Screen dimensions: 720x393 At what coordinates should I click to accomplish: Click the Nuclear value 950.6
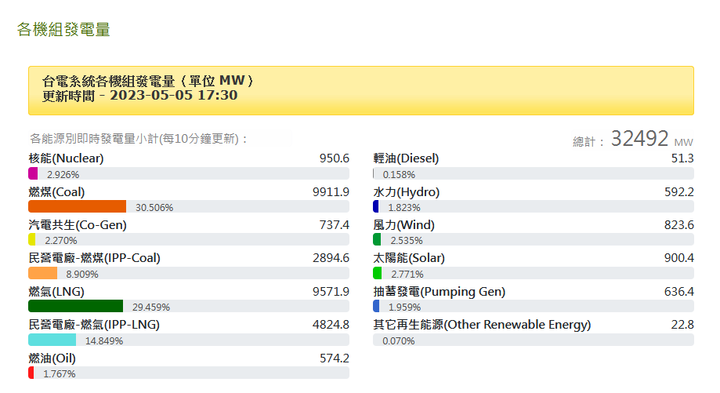point(334,158)
